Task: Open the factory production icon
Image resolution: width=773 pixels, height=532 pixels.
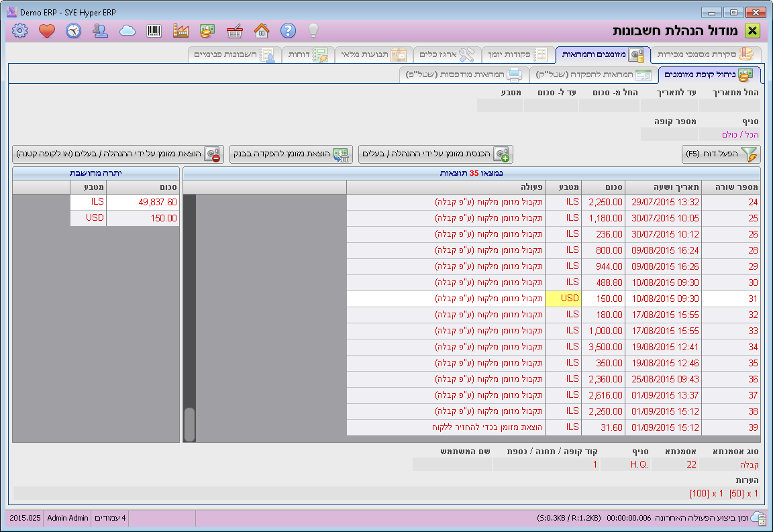Action: click(181, 31)
